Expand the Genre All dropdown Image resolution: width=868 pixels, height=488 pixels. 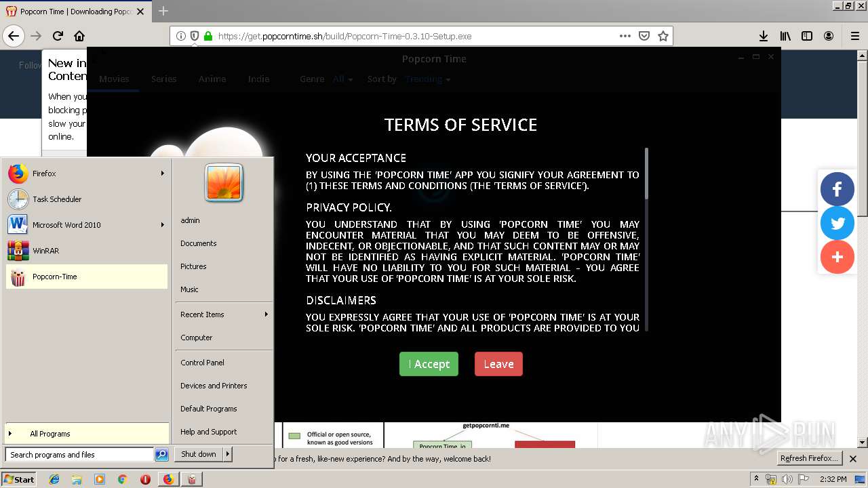(x=343, y=79)
